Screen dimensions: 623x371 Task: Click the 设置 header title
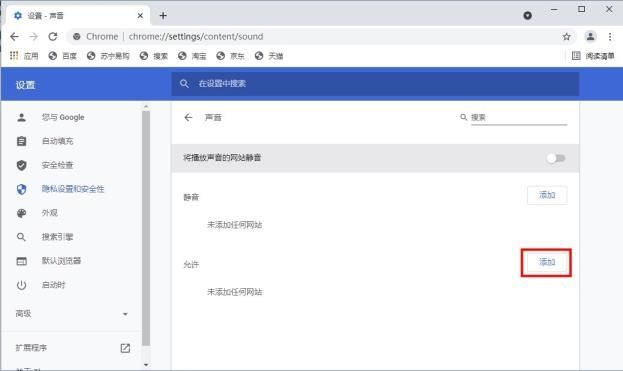pos(25,85)
